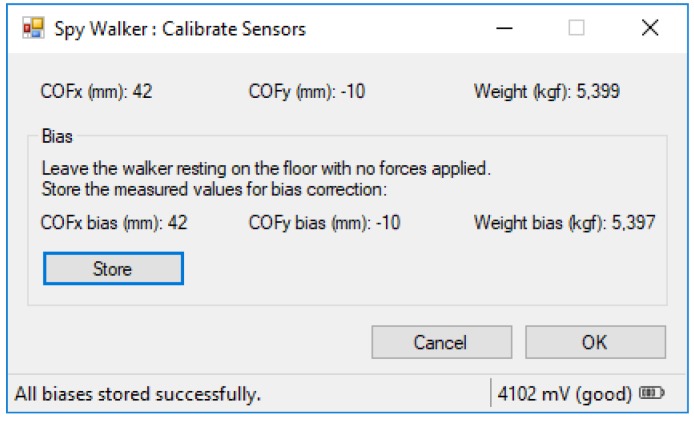694x421 pixels.
Task: Click the Bias group box label
Action: coord(57,136)
